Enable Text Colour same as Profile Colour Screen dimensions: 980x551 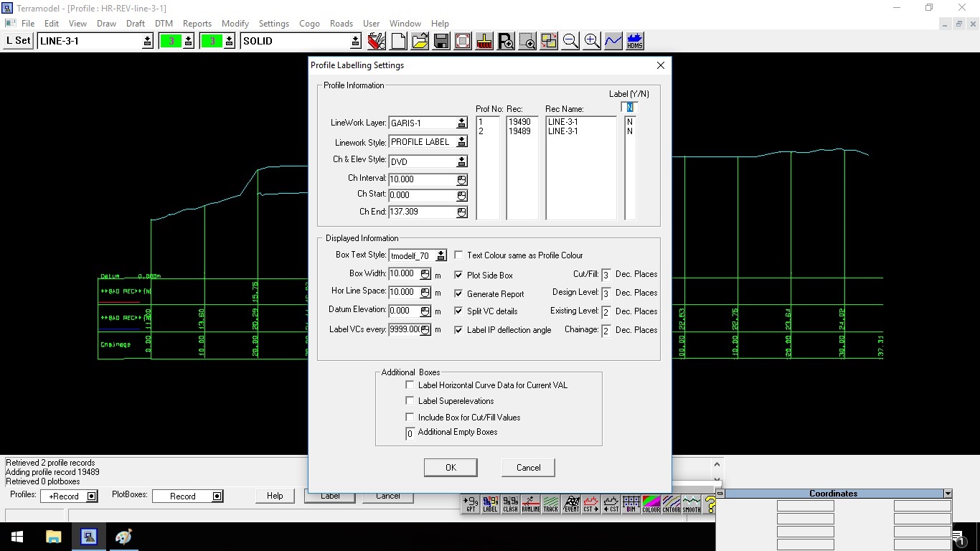click(x=459, y=255)
